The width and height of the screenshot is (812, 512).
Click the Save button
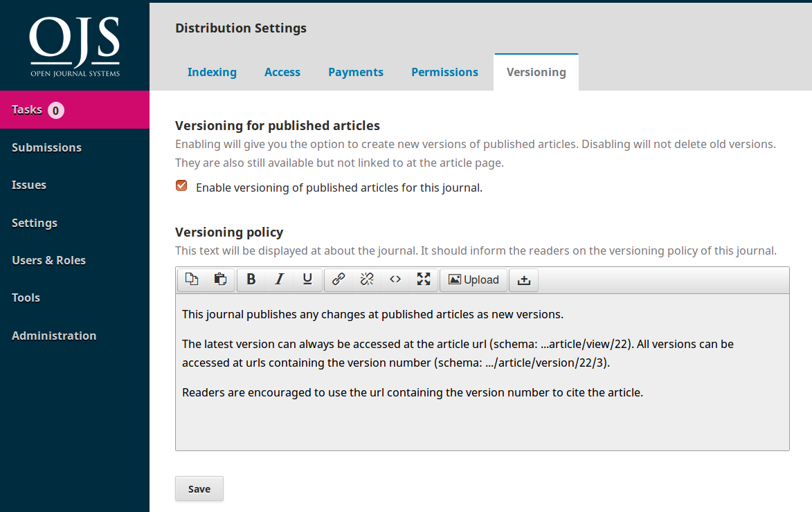click(199, 488)
